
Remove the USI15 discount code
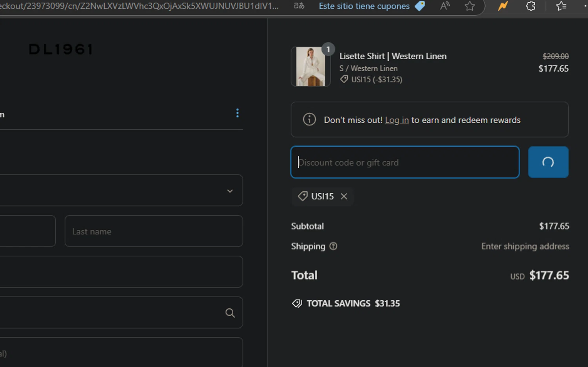pos(344,196)
